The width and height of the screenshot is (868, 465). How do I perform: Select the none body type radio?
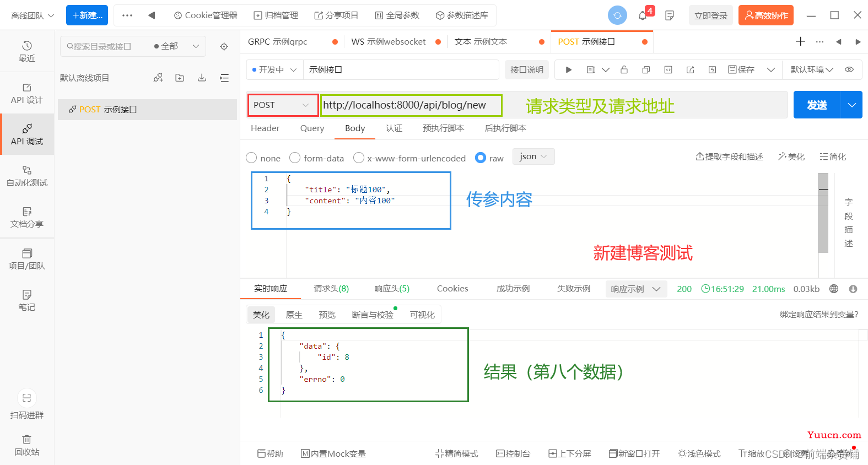[251, 158]
